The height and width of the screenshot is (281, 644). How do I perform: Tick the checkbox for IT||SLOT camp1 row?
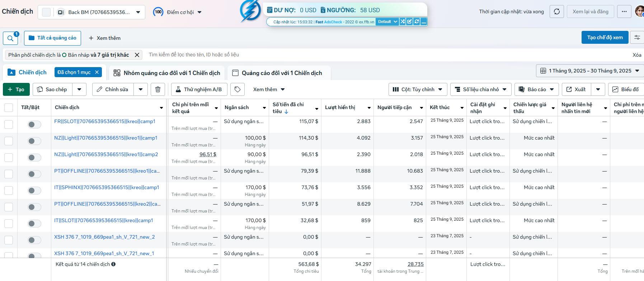[x=9, y=224]
